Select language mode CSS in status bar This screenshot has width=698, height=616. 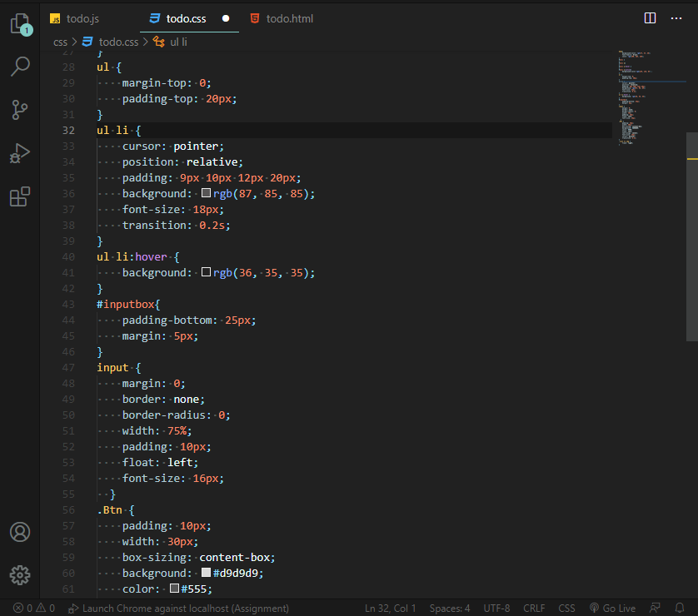(x=566, y=608)
